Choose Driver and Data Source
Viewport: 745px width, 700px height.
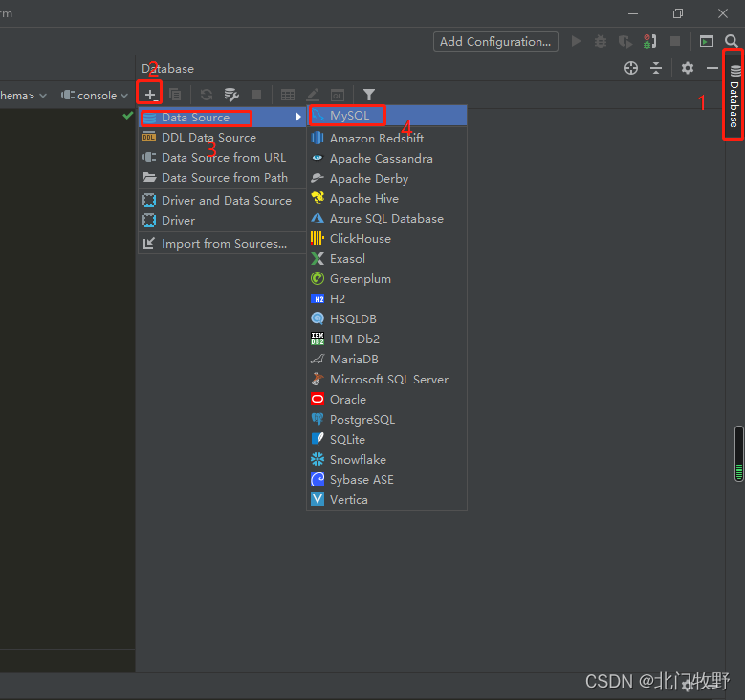click(223, 201)
